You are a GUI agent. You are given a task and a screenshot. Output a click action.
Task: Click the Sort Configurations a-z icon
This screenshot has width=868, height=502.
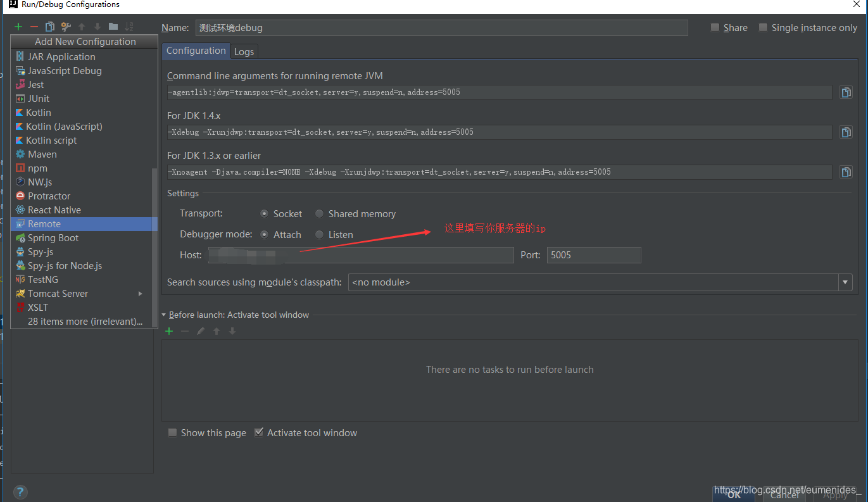(129, 27)
